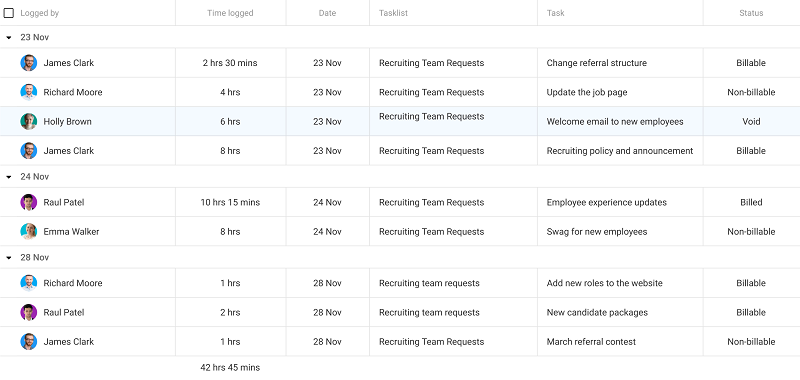Select the name Emma Walker
Screen dimensions: 800x380
coord(71,232)
